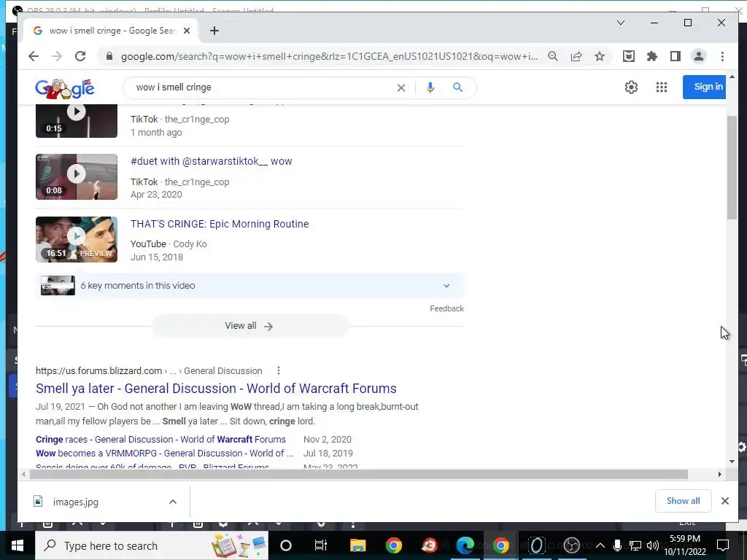The width and height of the screenshot is (747, 560).
Task: Share this page via the share icon
Action: [x=576, y=56]
